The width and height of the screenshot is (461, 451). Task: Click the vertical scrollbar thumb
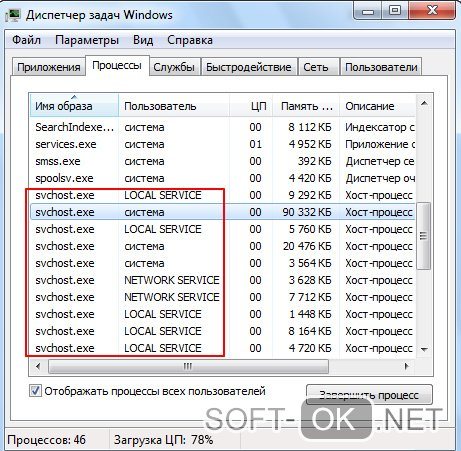pyautogui.click(x=423, y=236)
